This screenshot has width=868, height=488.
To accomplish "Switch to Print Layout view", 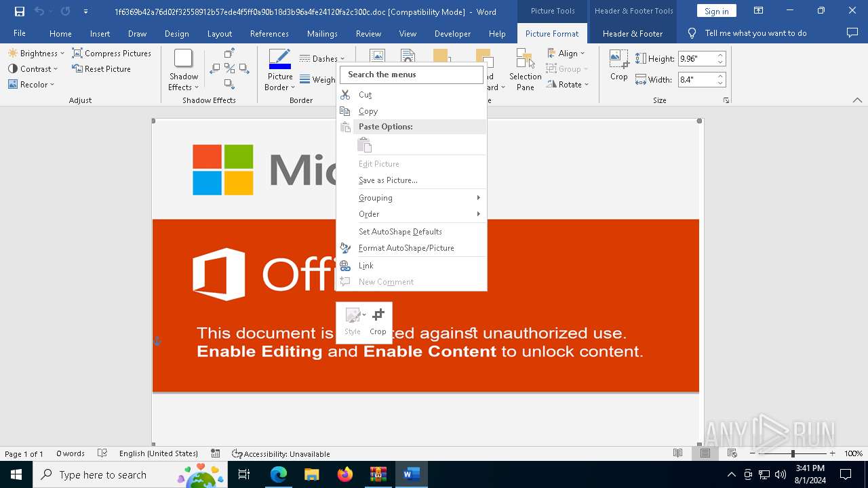I will 705,453.
